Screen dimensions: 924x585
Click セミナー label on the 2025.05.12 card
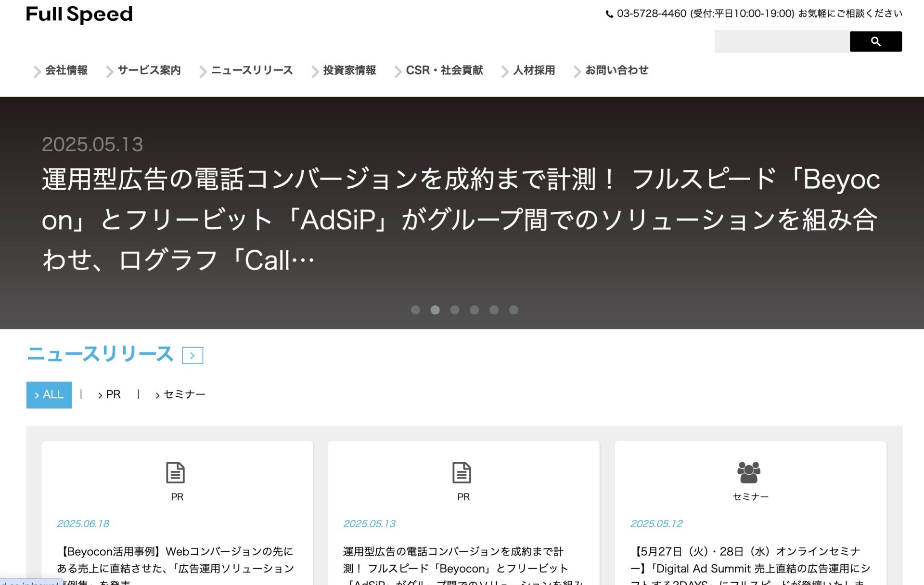pos(750,497)
